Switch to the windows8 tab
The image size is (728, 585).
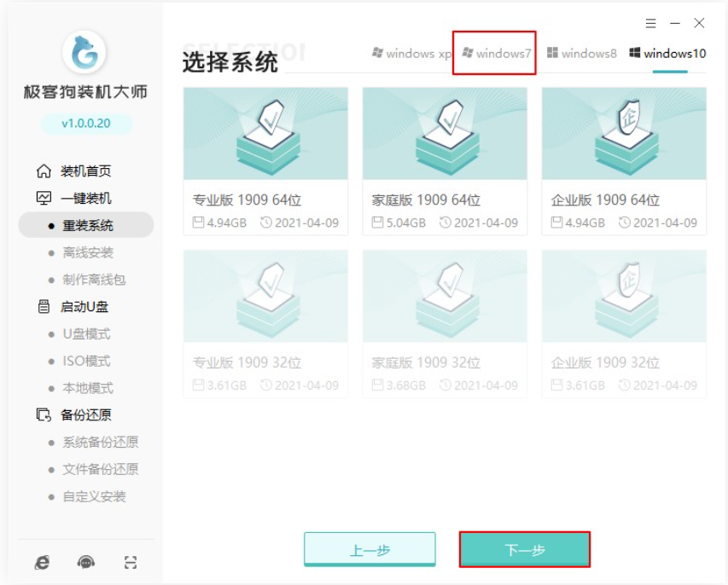(582, 54)
